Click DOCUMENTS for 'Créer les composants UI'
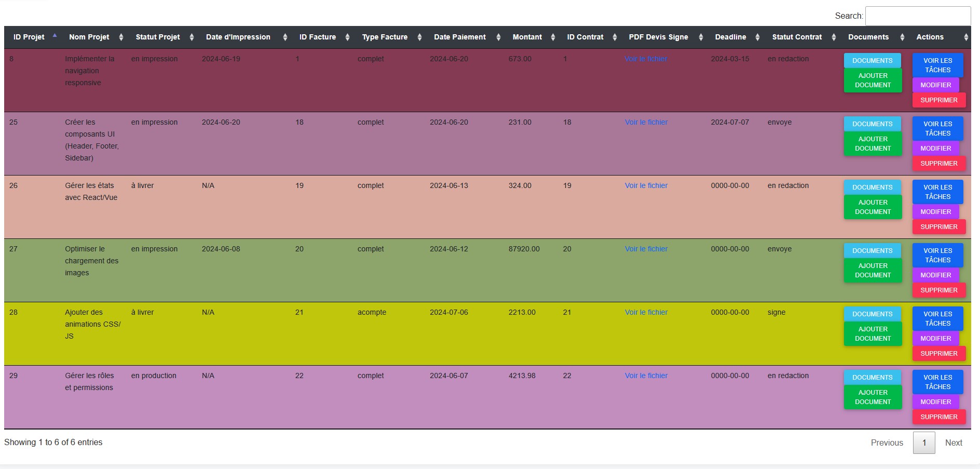 pyautogui.click(x=873, y=124)
